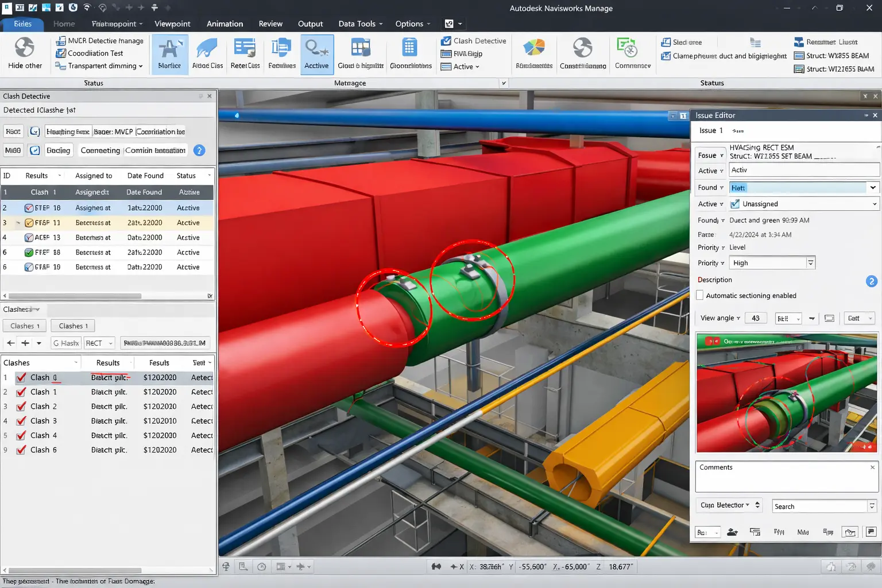Check the Unassigned checkbox in Issue Editor
This screenshot has height=588, width=882.
click(x=736, y=203)
